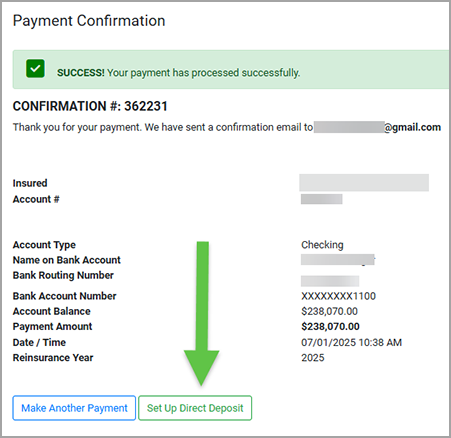This screenshot has width=451, height=438.
Task: Click the Make Another Payment button
Action: (74, 408)
